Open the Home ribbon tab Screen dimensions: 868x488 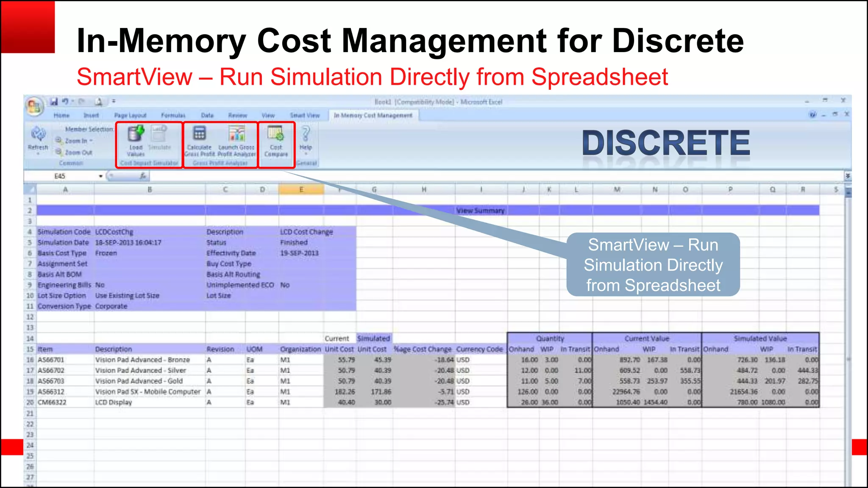61,115
